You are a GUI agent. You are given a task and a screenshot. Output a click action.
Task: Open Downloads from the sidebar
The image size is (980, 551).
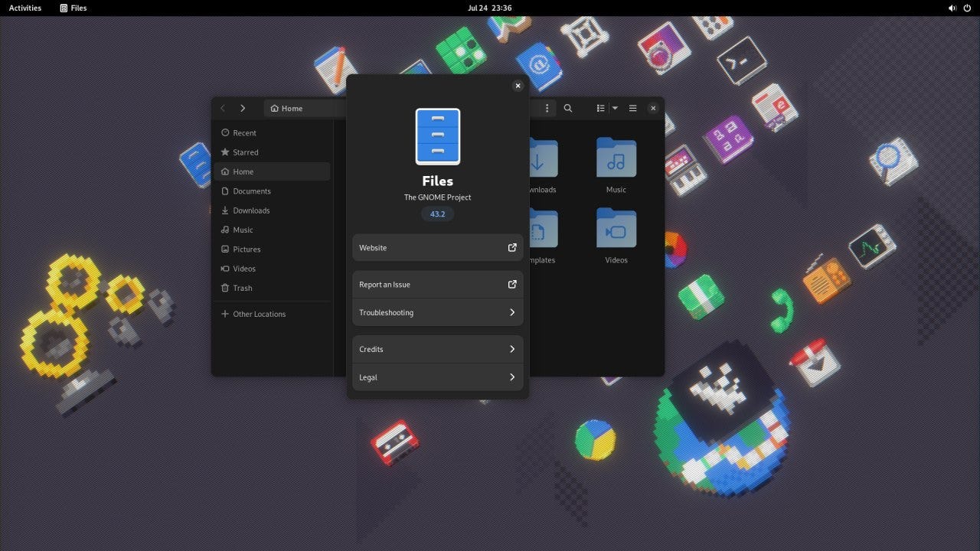273,210
